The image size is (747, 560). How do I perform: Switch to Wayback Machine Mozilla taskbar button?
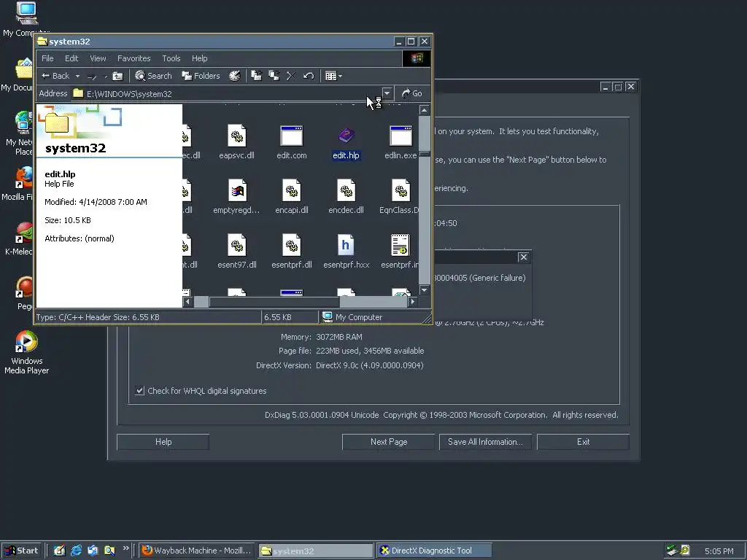(x=196, y=551)
